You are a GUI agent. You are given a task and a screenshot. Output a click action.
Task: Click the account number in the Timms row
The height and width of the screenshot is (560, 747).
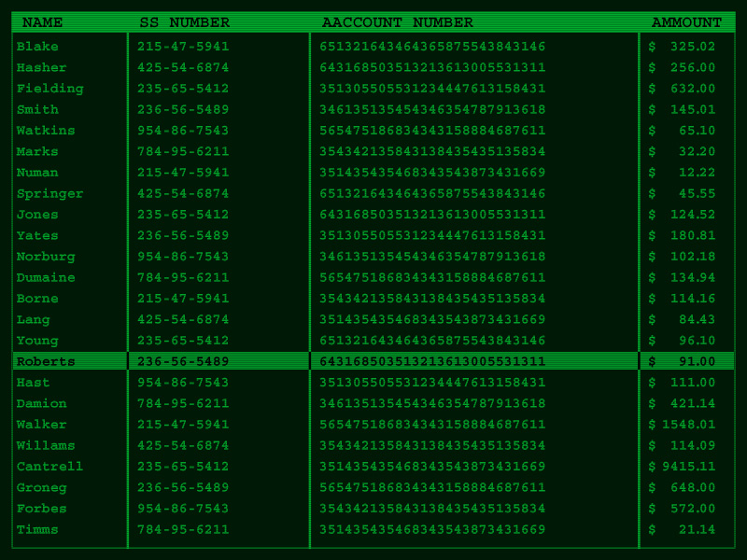point(432,530)
